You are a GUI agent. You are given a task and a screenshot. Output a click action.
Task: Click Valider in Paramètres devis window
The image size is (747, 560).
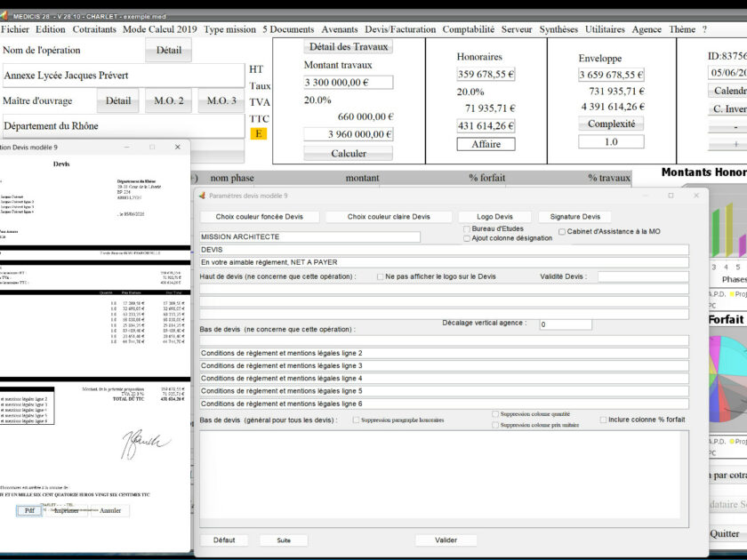[446, 540]
